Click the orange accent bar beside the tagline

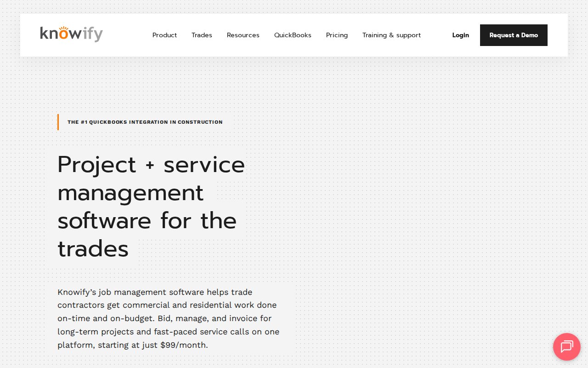coord(58,122)
